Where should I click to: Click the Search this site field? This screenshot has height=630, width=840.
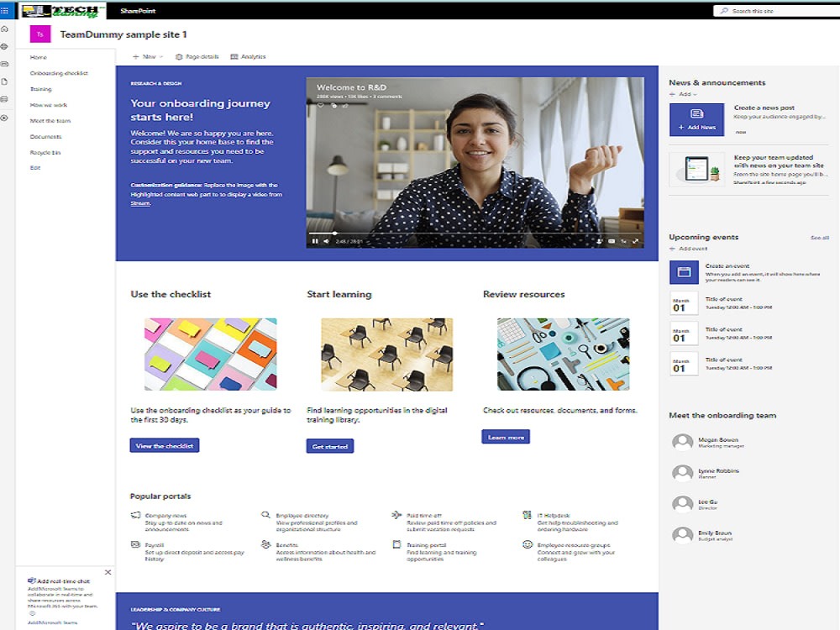pyautogui.click(x=773, y=10)
